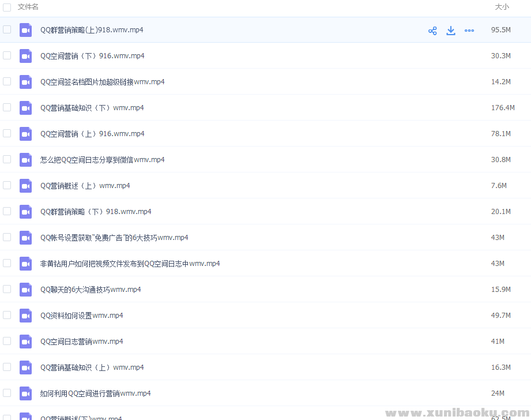
Task: Click the video icon beside QQ空间营销（下）916
Action: click(25, 55)
